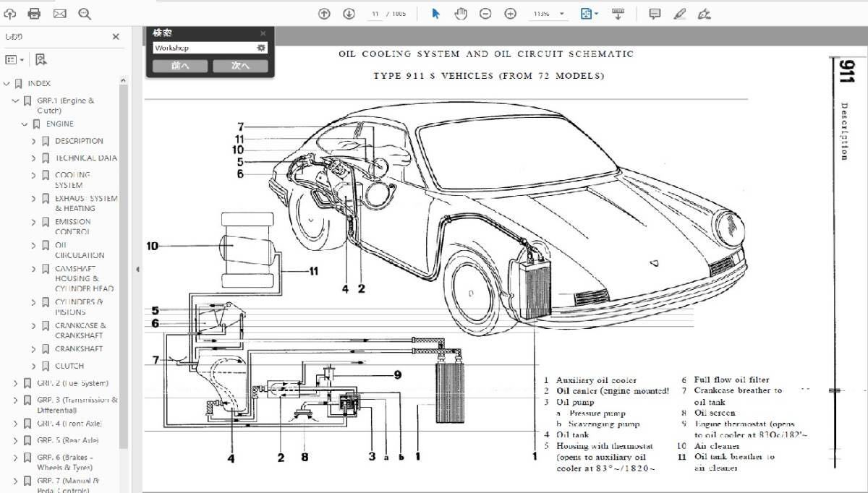Image resolution: width=868 pixels, height=493 pixels.
Task: Collapse the side panel with arrow handle
Action: click(x=138, y=270)
